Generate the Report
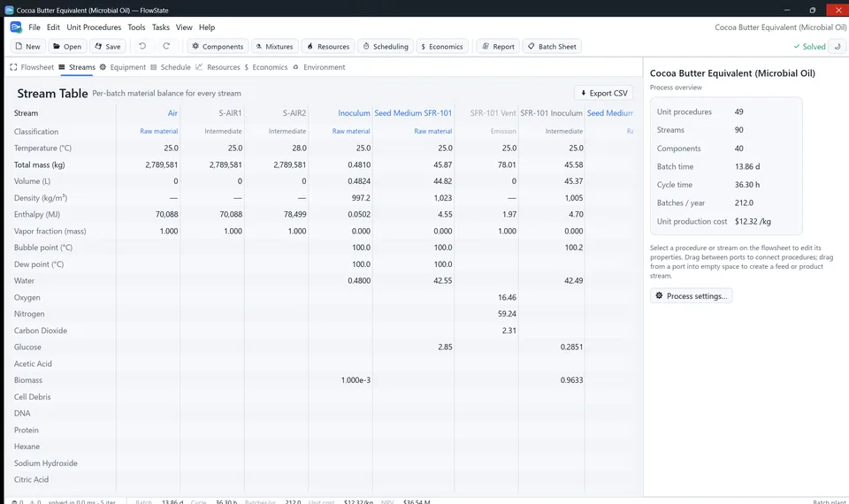849x504 pixels. (x=498, y=47)
